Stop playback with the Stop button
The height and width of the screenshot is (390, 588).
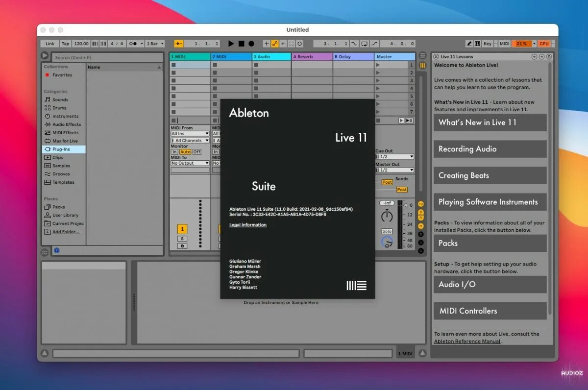[242, 44]
